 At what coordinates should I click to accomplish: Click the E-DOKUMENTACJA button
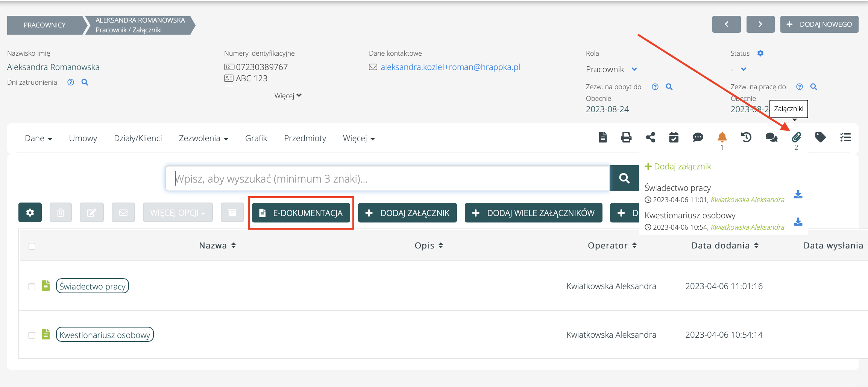(301, 213)
